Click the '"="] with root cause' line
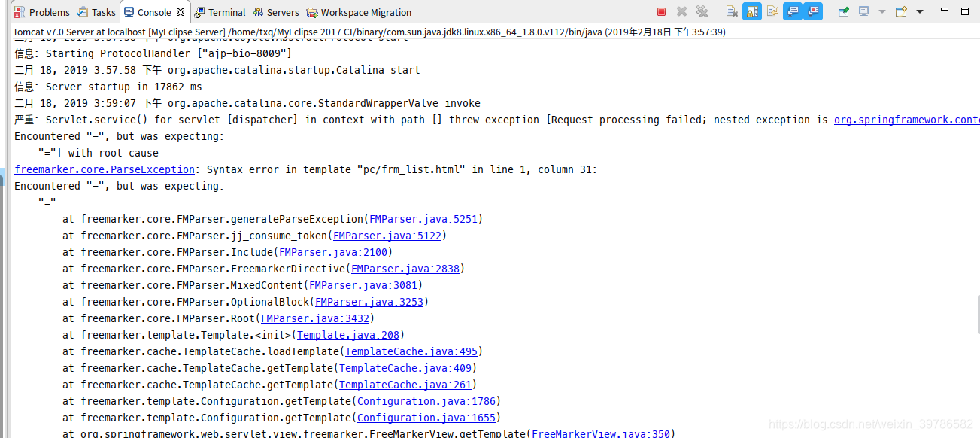This screenshot has height=438, width=980. 99,153
